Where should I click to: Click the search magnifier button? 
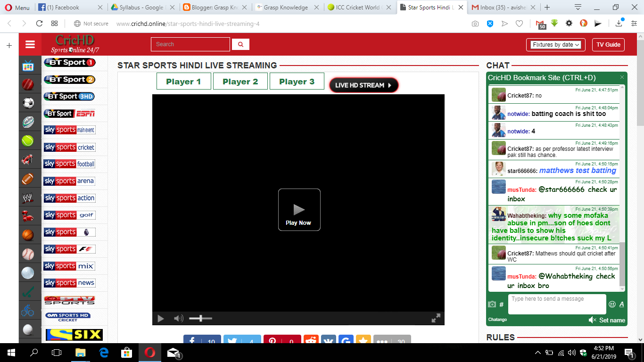pos(240,44)
